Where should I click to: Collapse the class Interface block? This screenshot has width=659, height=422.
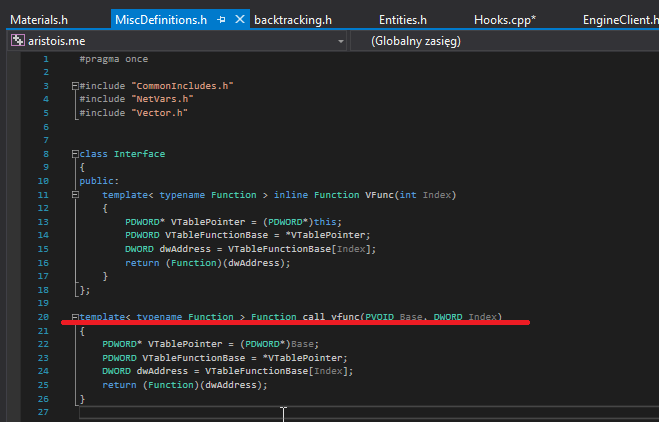point(75,155)
